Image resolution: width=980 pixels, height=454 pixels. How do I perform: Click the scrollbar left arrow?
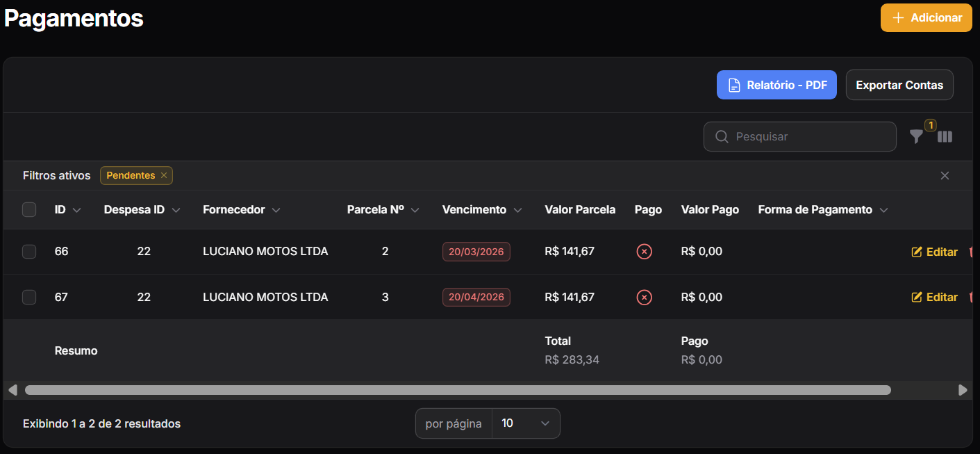point(13,390)
